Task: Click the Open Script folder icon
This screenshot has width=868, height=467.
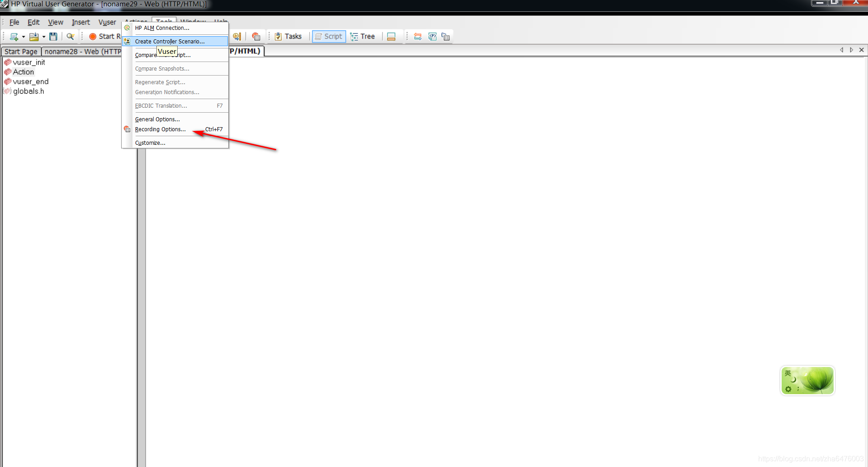Action: [x=33, y=37]
